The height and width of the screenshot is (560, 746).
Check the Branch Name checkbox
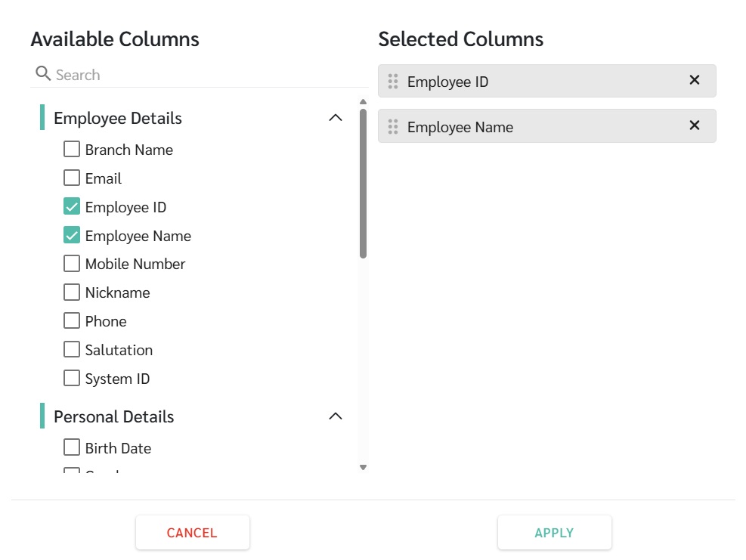pos(72,150)
